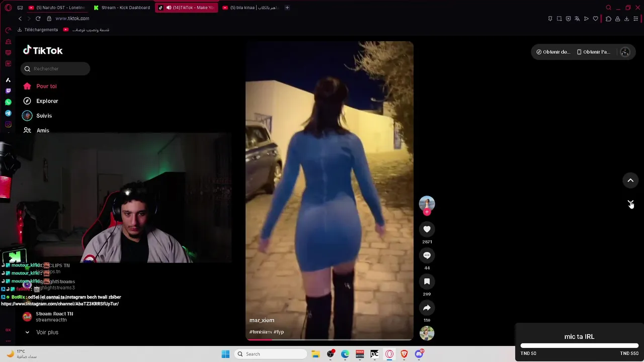Viewport: 644px width, 362px height.
Task: Open the Easy Setup sliders icon
Action: (x=635, y=19)
